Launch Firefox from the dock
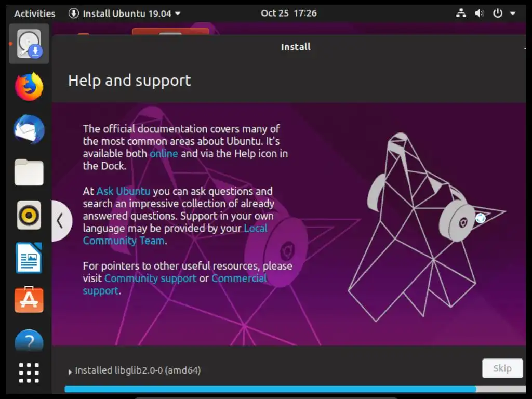 [x=29, y=87]
